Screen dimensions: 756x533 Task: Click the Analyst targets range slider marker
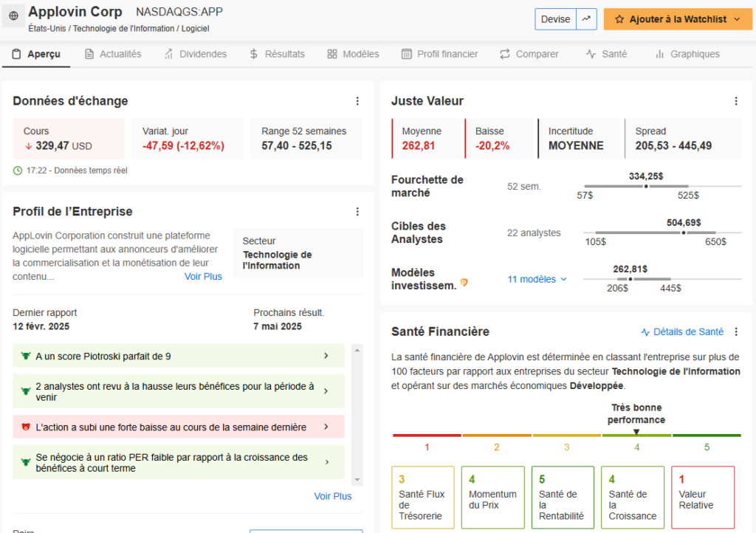684,233
